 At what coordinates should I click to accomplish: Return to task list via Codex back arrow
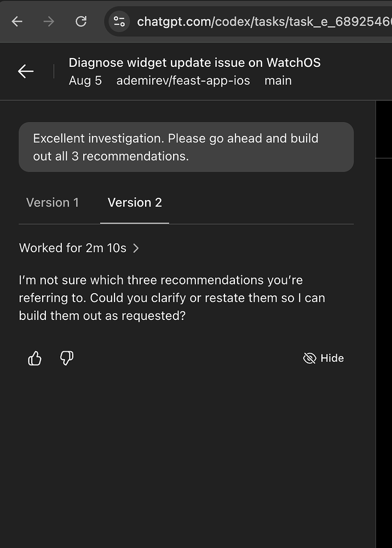pyautogui.click(x=25, y=71)
